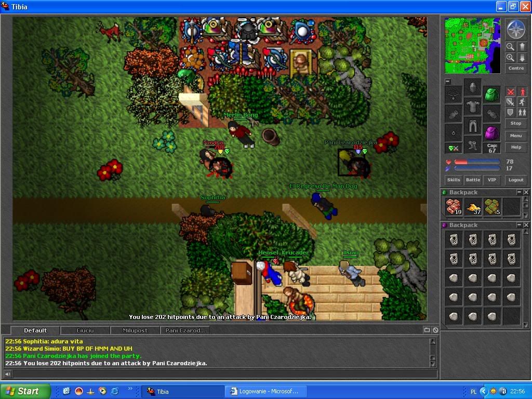Click the blue mana bar
The width and height of the screenshot is (532, 399).
click(477, 168)
